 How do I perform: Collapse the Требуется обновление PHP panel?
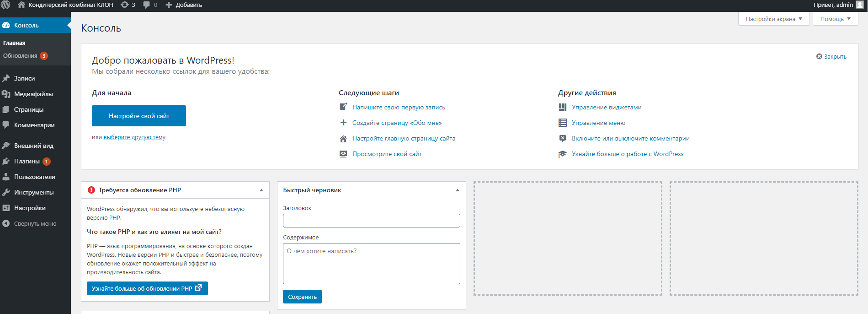click(261, 190)
